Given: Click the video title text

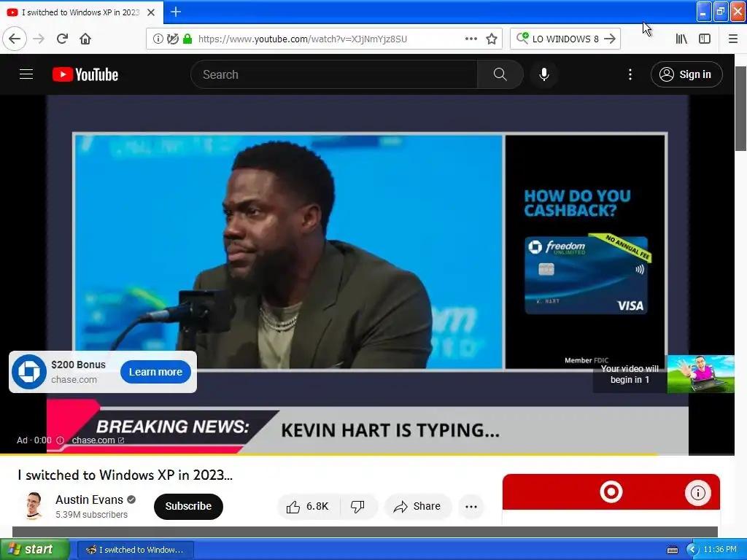Looking at the screenshot, I should coord(125,475).
